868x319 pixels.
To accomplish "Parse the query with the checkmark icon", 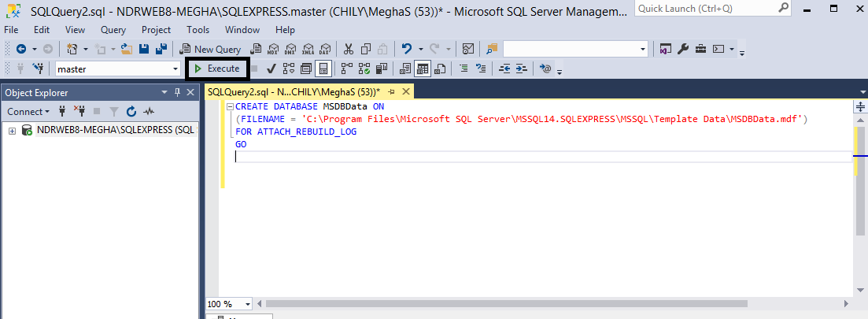I will coord(271,69).
